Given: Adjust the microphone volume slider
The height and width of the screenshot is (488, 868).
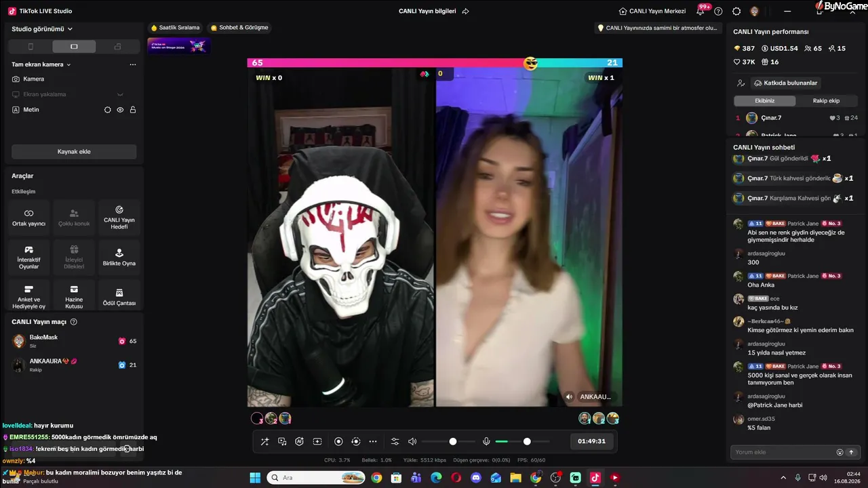Looking at the screenshot, I should tap(522, 441).
